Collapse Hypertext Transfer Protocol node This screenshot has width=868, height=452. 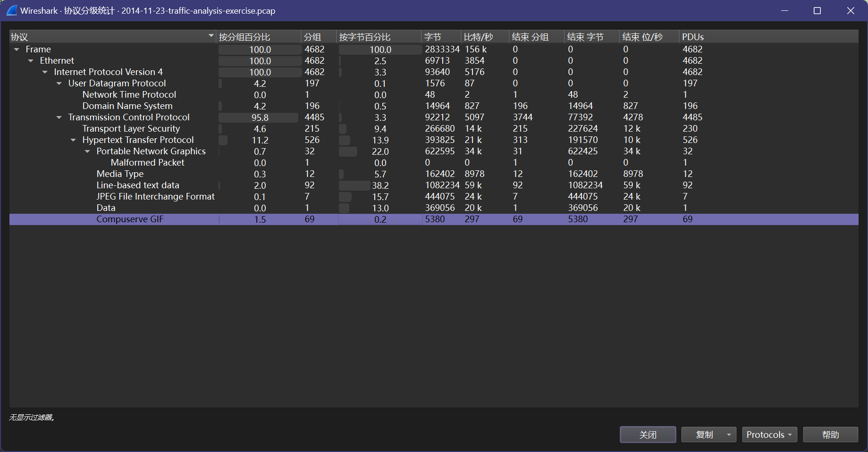73,140
